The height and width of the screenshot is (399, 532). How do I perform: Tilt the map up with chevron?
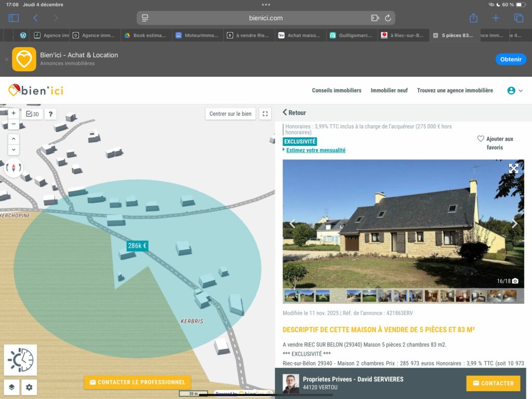[x=14, y=139]
